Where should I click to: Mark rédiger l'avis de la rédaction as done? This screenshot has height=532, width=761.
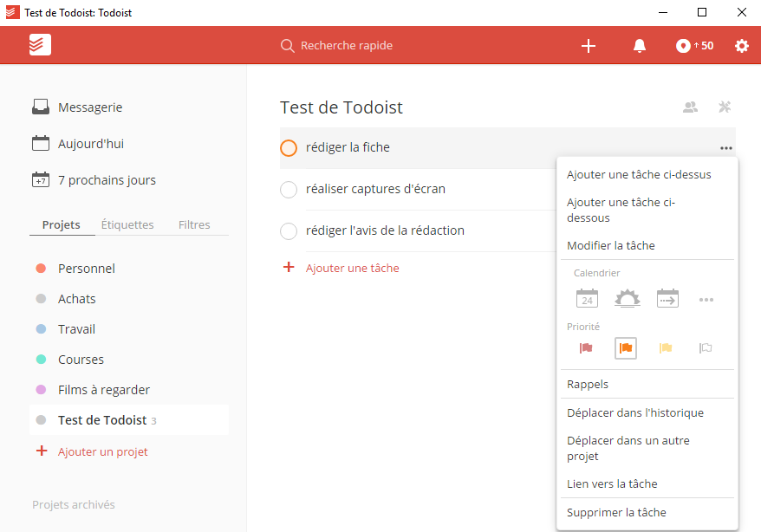coord(289,231)
